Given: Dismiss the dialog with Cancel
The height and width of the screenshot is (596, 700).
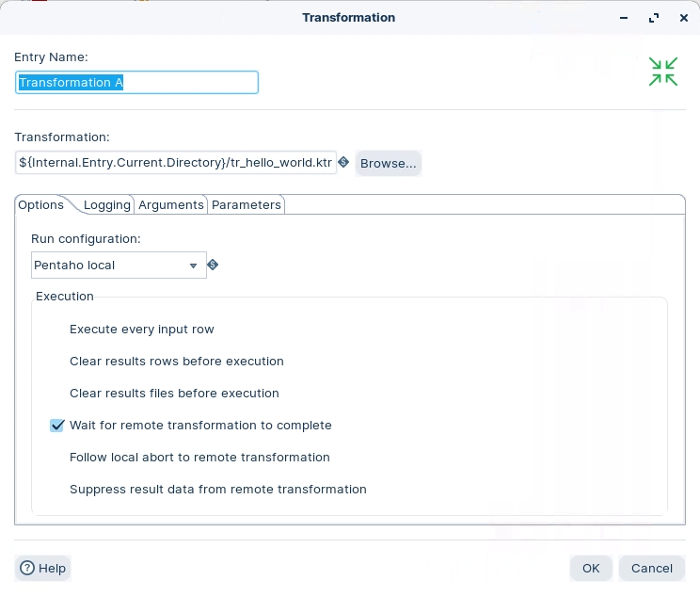Looking at the screenshot, I should 652,568.
